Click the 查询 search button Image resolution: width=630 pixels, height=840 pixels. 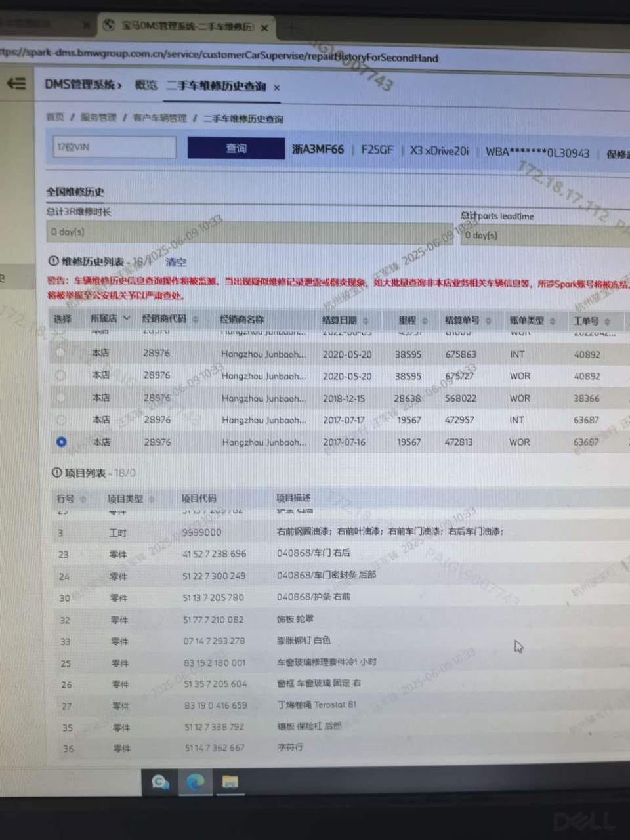236,148
